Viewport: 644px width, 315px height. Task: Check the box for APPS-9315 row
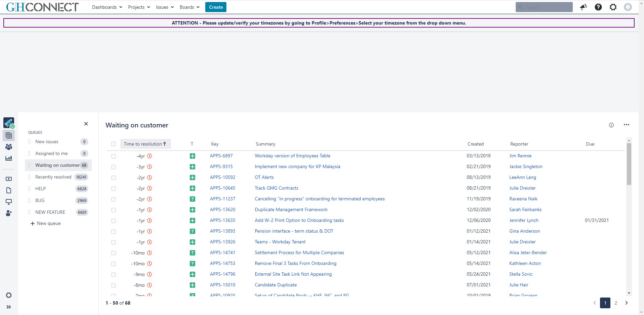[x=114, y=167]
